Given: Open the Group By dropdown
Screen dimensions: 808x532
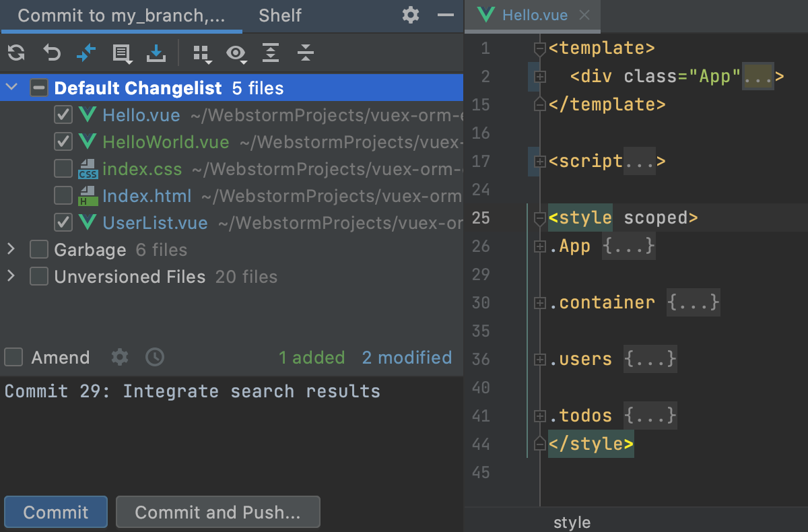Looking at the screenshot, I should [x=202, y=54].
